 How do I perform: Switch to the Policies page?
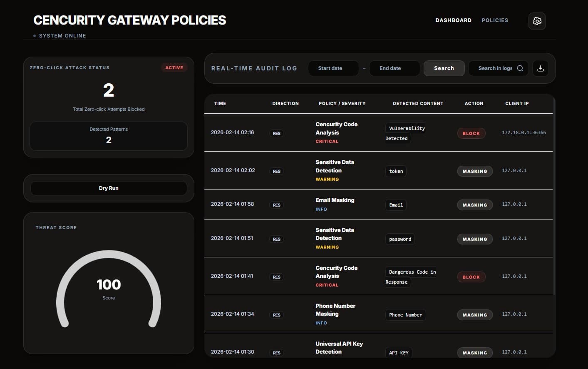(495, 20)
